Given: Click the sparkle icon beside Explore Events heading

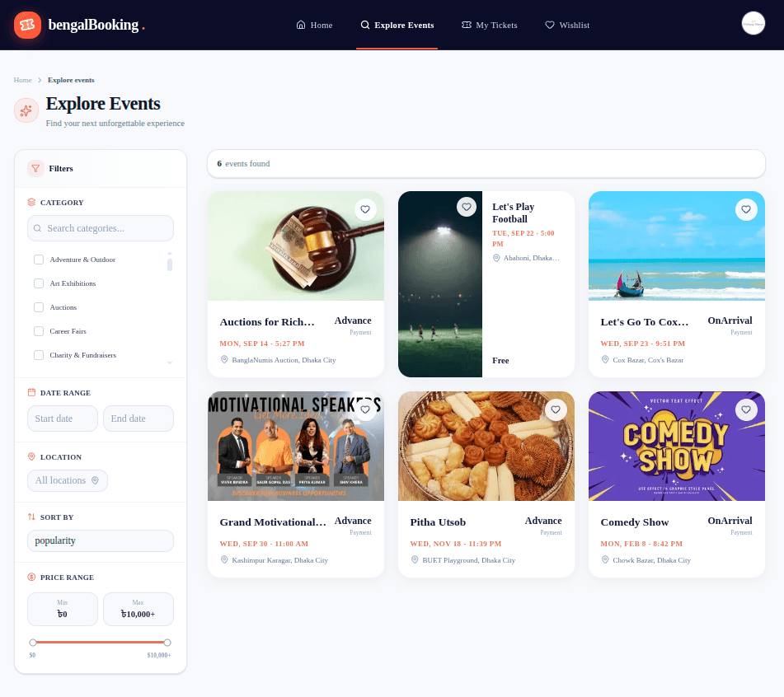Looking at the screenshot, I should [x=26, y=110].
